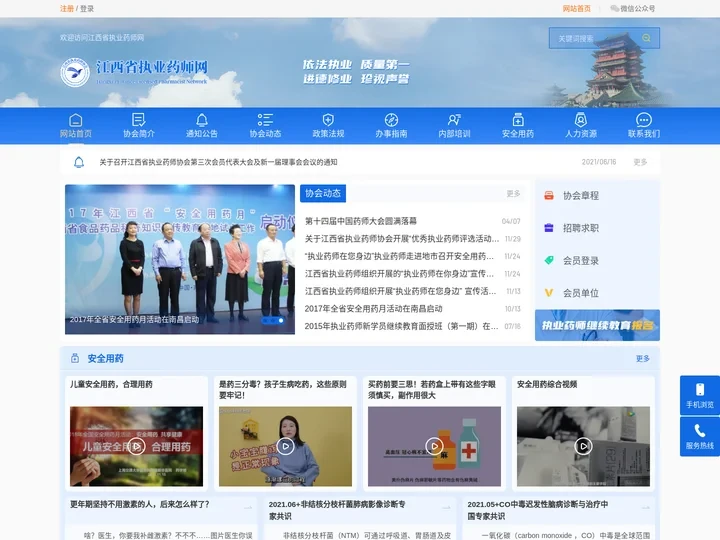Click the 会员单位 yellow V icon

coord(549,292)
